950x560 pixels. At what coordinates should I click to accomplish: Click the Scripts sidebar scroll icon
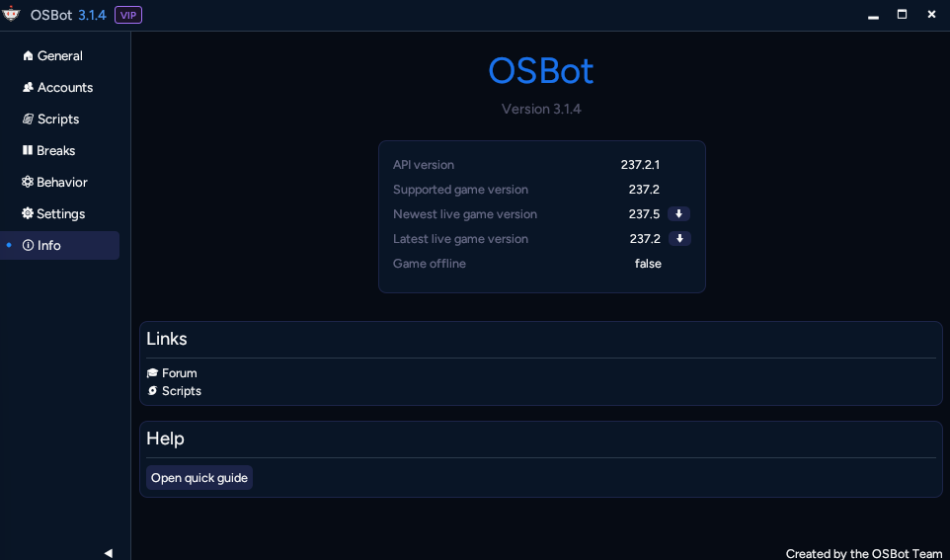[29, 120]
